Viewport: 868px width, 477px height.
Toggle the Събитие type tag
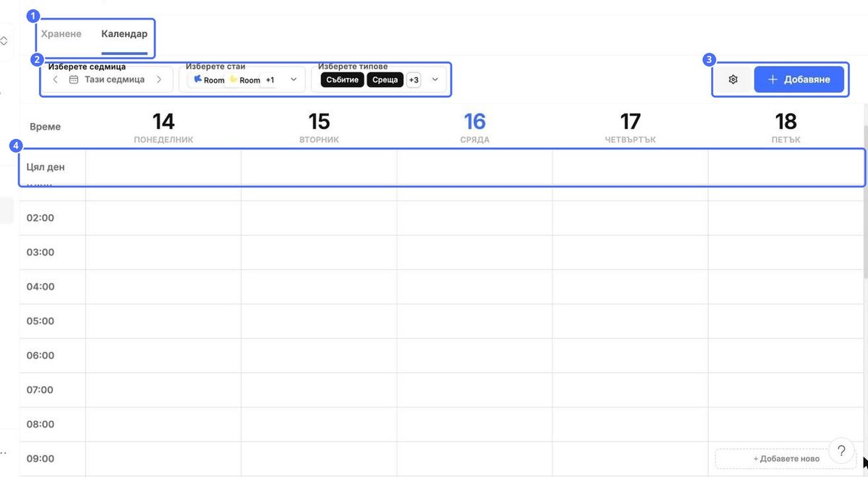tap(342, 80)
